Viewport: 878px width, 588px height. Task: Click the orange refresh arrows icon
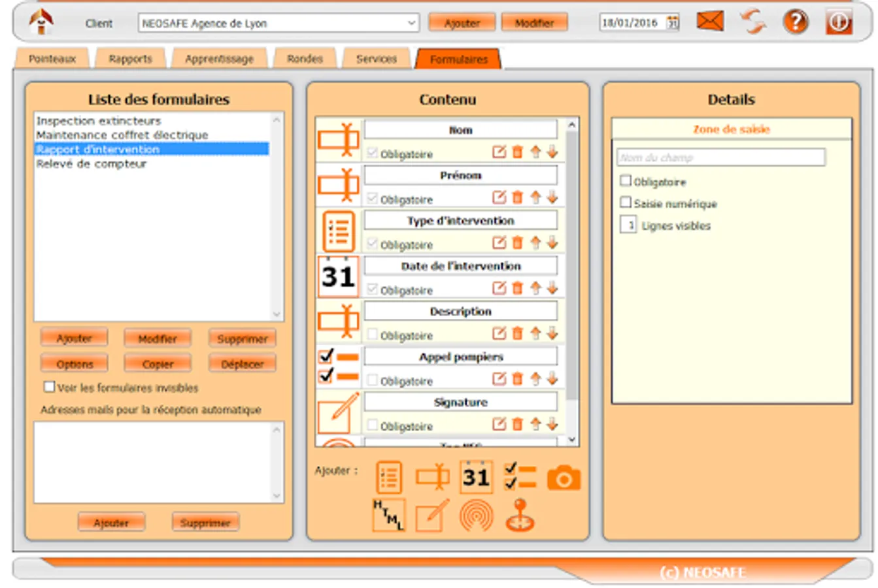click(x=753, y=22)
